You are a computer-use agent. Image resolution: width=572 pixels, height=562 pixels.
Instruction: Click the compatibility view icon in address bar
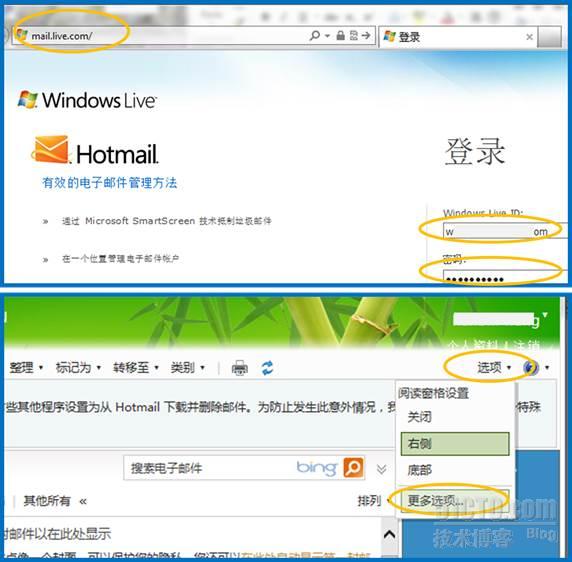coord(353,35)
